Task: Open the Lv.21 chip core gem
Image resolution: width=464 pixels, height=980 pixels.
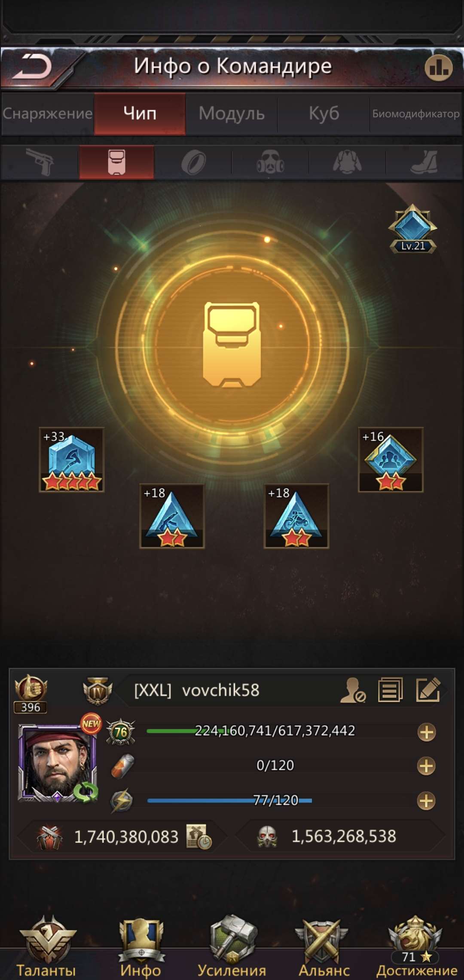Action: click(412, 229)
